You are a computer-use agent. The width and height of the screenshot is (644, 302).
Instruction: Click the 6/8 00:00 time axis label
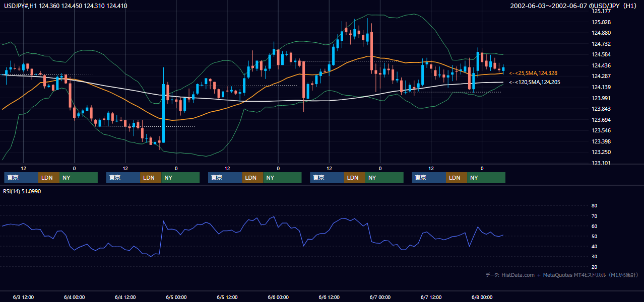tap(482, 297)
